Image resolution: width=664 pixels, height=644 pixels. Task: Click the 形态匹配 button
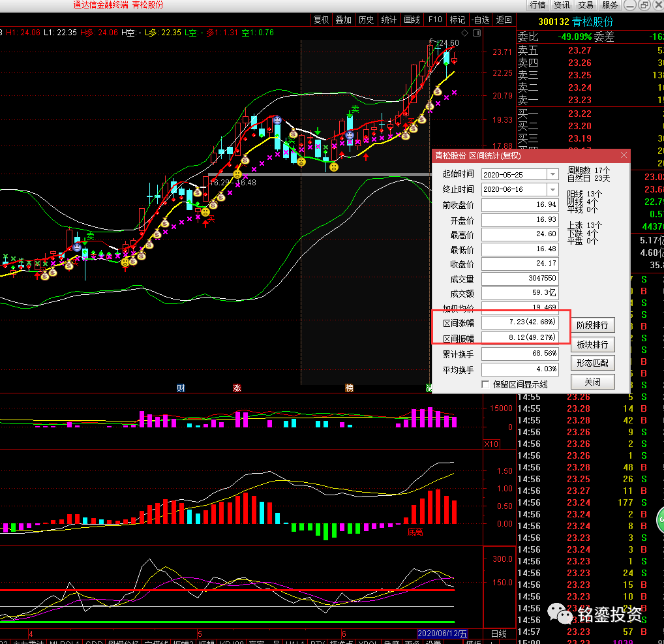pos(592,363)
